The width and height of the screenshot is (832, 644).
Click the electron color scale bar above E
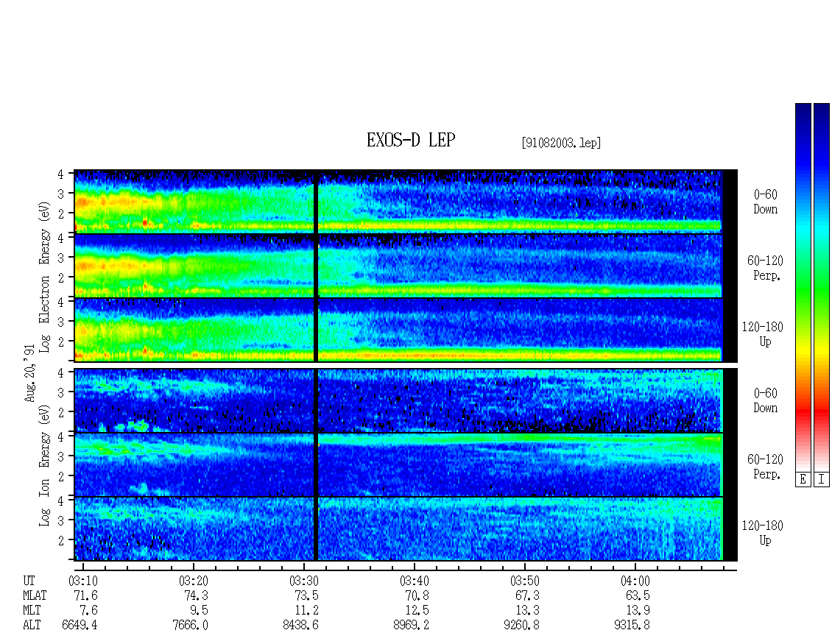(x=803, y=287)
